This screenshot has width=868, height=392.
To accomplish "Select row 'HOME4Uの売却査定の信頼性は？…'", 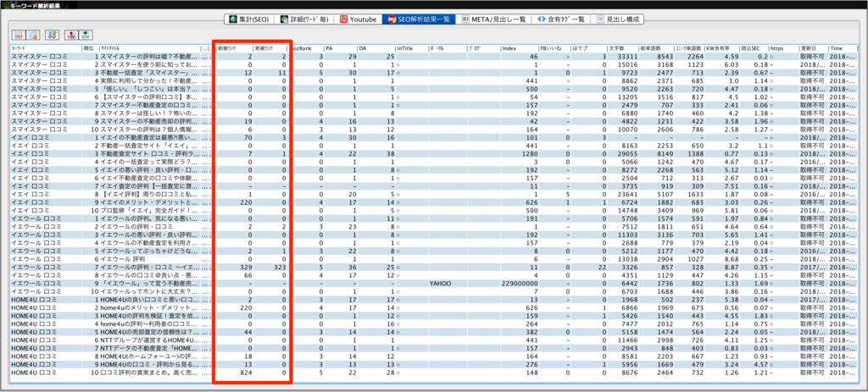I will click(x=433, y=332).
